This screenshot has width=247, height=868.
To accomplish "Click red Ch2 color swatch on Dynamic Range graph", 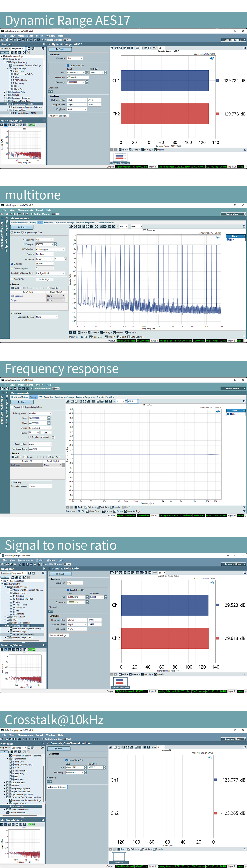I will (x=217, y=114).
